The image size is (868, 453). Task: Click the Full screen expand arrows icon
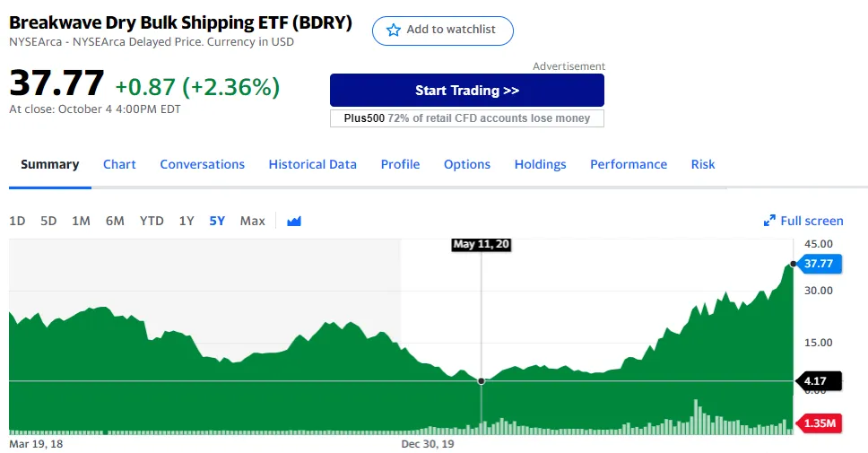click(x=769, y=221)
